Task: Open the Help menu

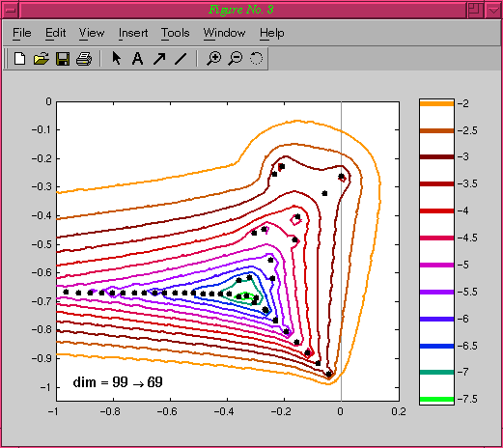Action: [x=272, y=33]
